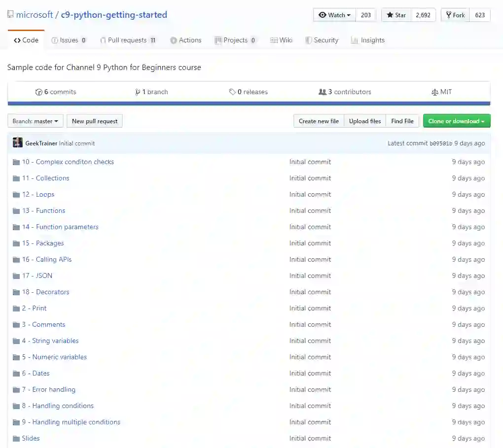The width and height of the screenshot is (503, 448).
Task: Open the Actions tab
Action: click(x=186, y=40)
